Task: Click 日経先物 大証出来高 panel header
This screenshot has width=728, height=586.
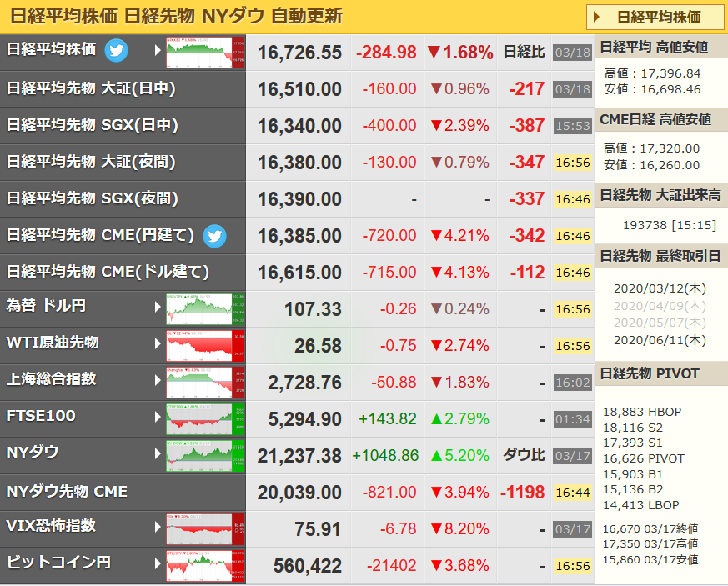Action: pos(661,195)
